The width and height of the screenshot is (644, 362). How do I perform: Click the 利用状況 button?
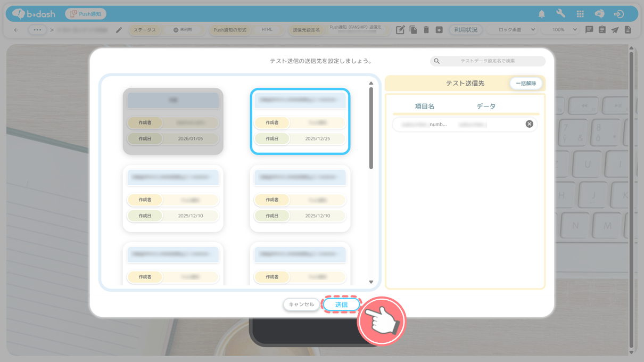466,30
